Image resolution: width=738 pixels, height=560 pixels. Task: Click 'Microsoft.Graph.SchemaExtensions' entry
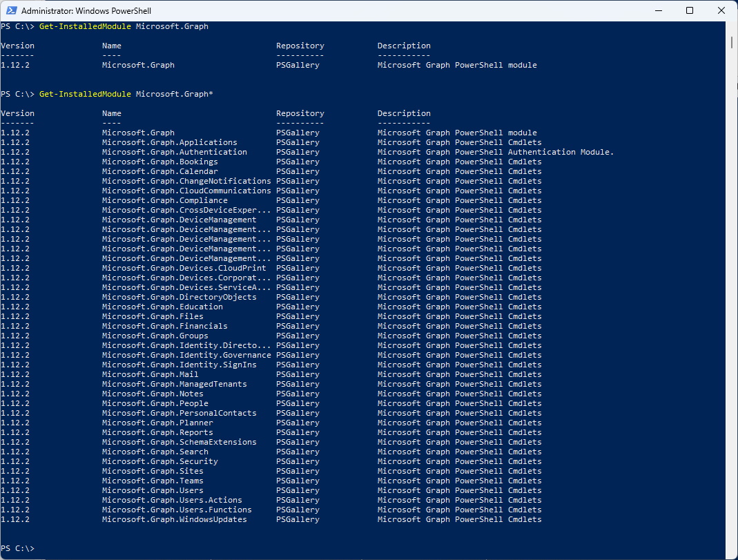pos(179,442)
